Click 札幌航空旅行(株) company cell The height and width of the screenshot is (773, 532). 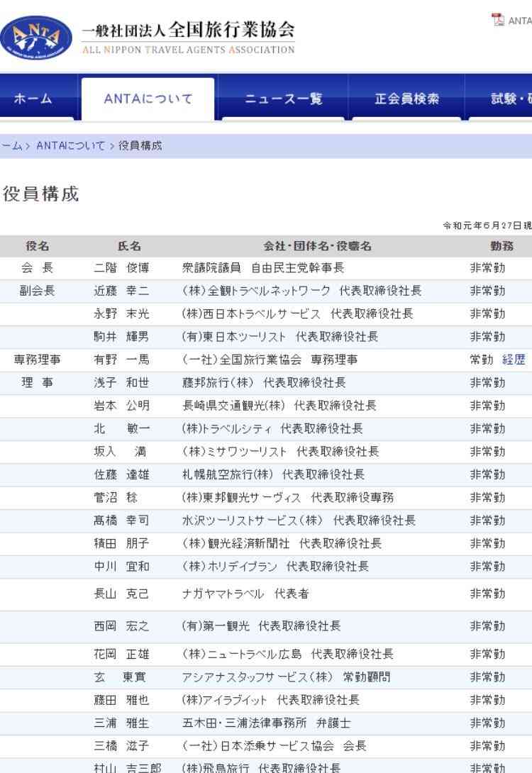point(273,474)
